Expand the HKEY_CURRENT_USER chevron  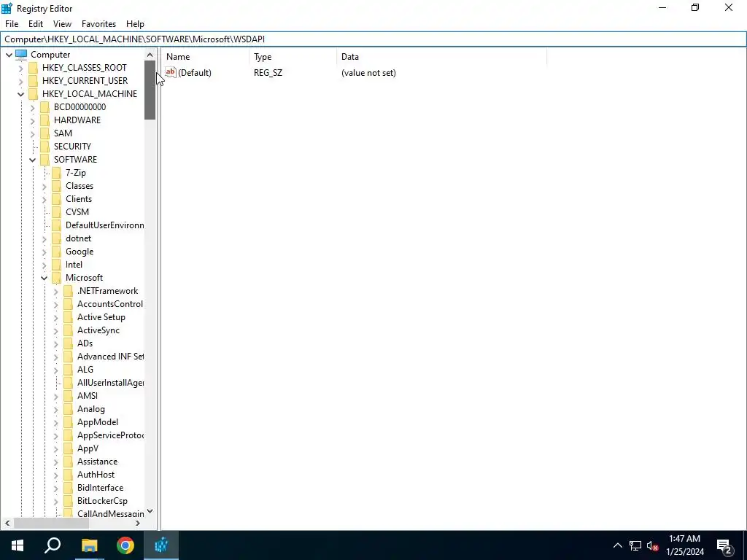click(x=20, y=81)
